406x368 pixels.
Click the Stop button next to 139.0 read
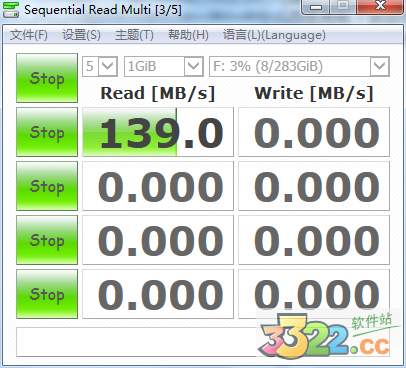47,132
